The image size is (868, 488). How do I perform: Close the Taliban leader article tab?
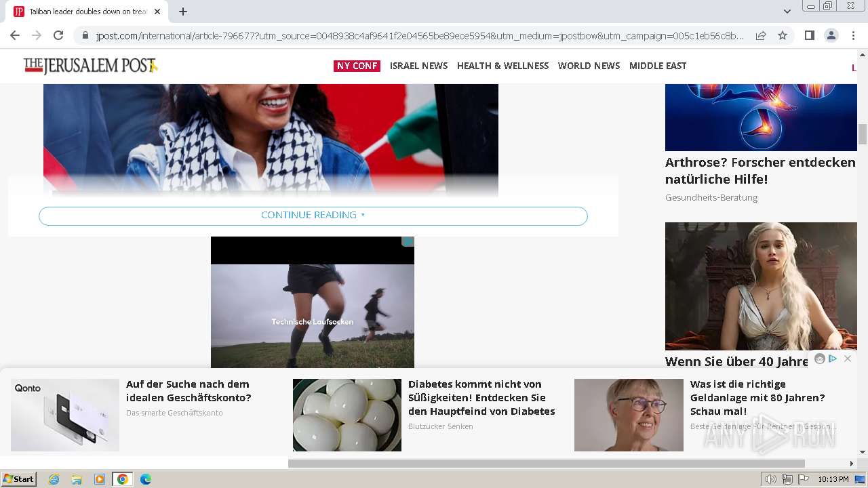point(157,12)
